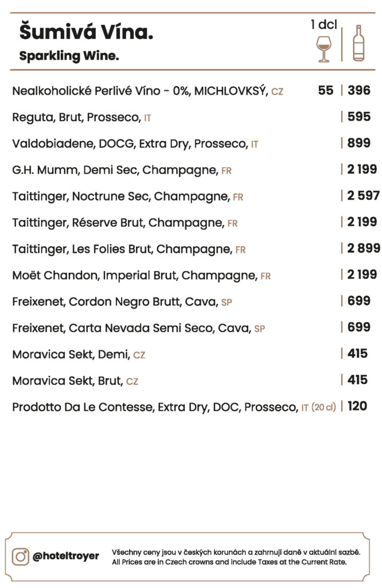Click Prodotto Da Le Contesse Prosecco
382x588 pixels.
click(174, 407)
